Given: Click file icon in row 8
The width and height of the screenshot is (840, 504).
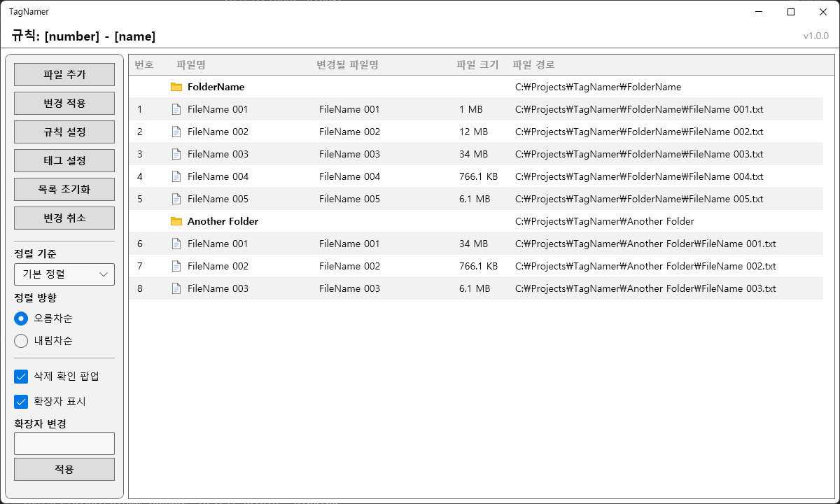Looking at the screenshot, I should [176, 288].
